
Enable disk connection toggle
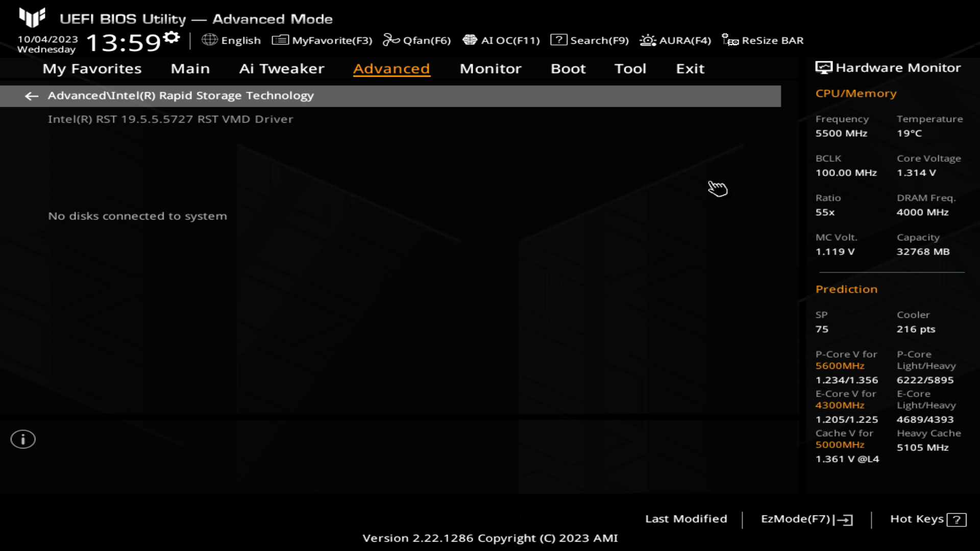(137, 215)
